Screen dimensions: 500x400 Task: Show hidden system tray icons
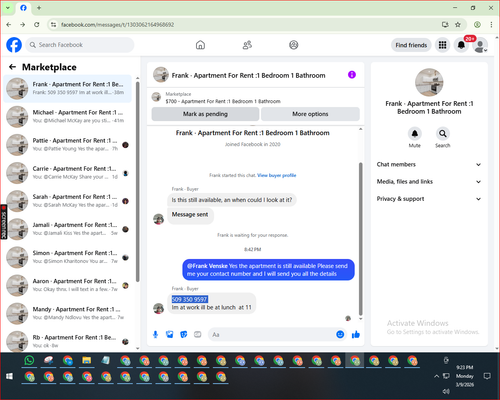point(436,376)
